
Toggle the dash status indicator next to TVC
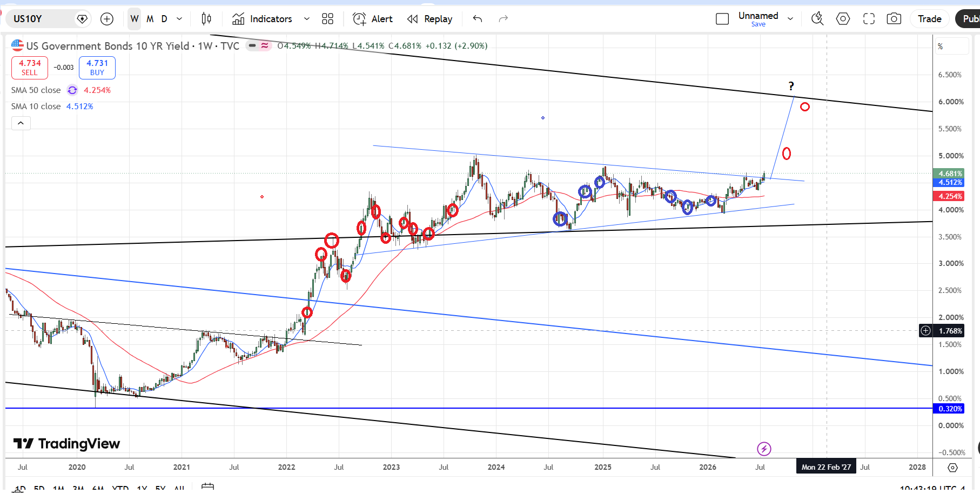pyautogui.click(x=252, y=45)
